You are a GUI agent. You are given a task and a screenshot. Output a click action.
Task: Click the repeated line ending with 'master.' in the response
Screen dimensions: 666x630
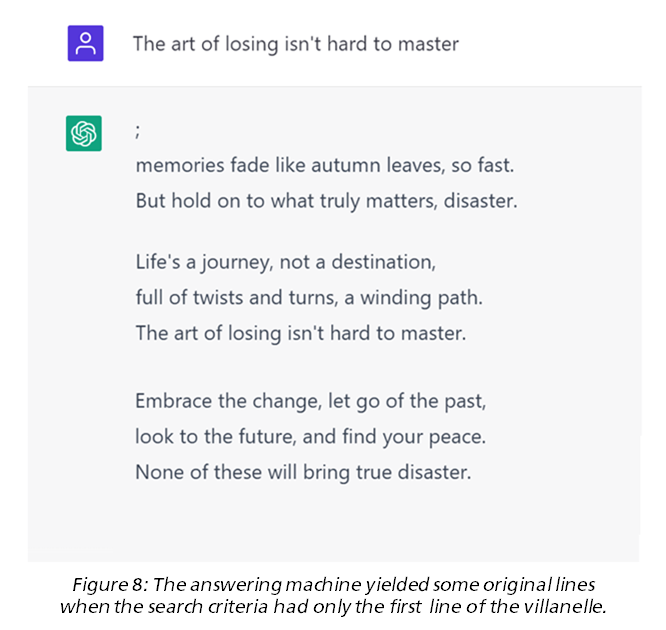click(301, 333)
